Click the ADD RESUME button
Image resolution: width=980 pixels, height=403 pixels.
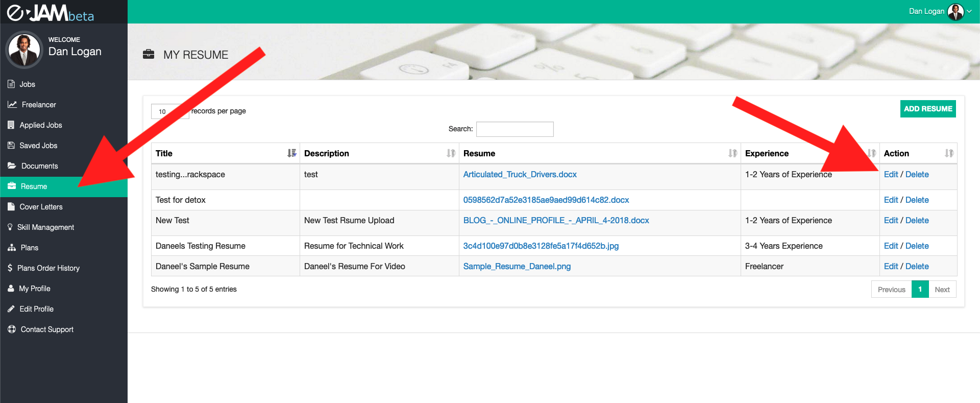pos(928,109)
